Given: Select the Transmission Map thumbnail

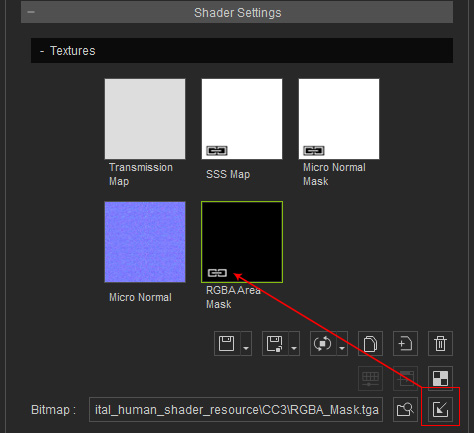Looking at the screenshot, I should pyautogui.click(x=145, y=119).
